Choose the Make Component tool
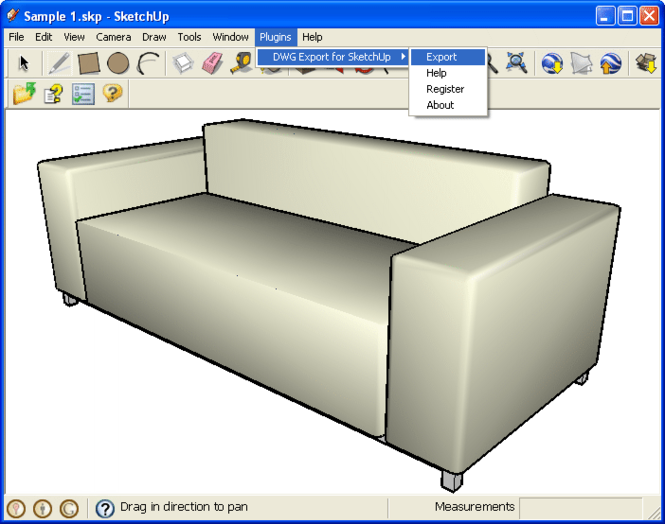665x524 pixels. 183,64
